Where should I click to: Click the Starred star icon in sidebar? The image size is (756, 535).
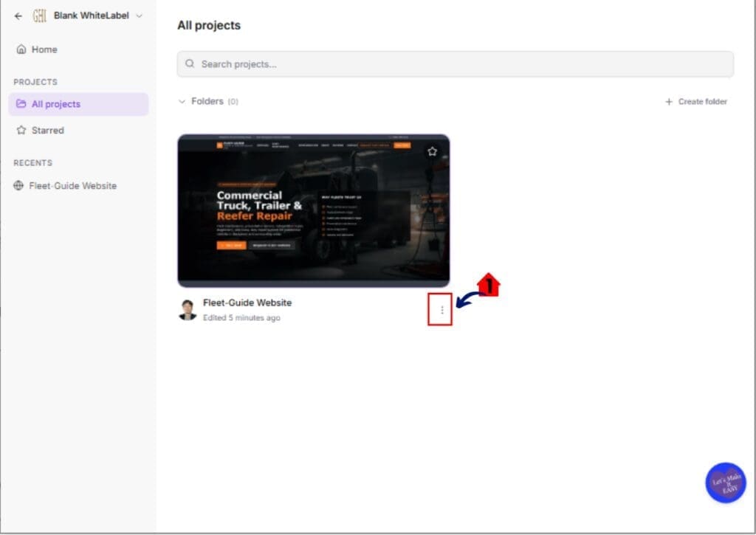click(x=21, y=130)
